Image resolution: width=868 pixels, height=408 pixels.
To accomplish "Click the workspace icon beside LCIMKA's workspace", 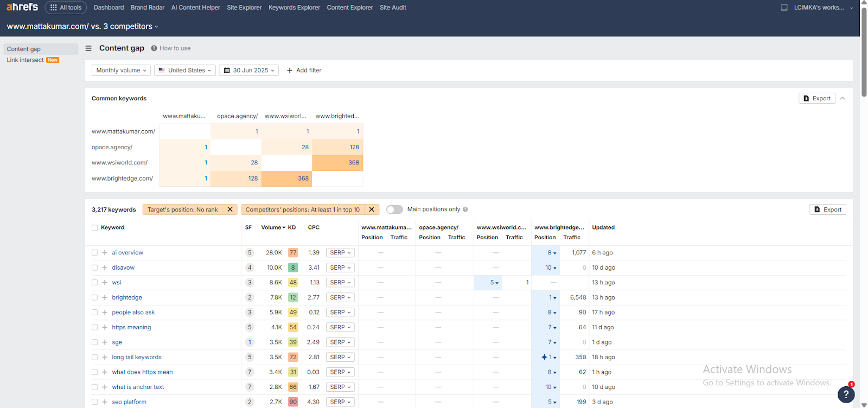I will tap(784, 8).
